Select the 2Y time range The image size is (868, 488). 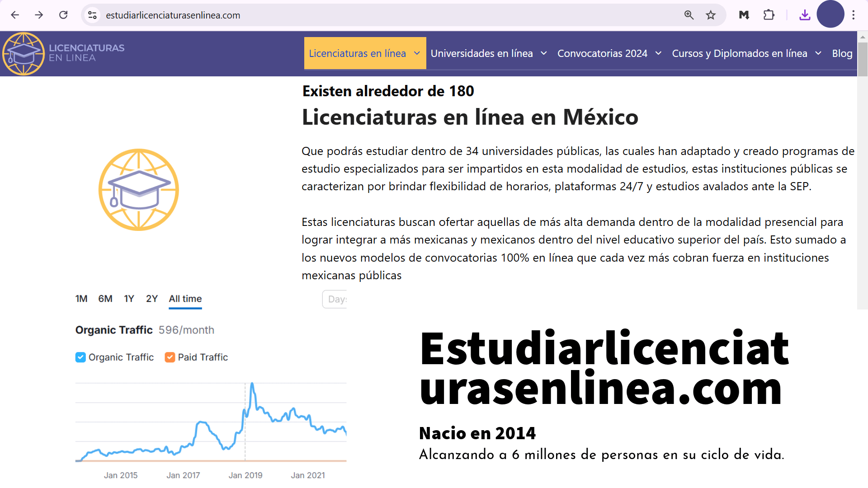(152, 299)
